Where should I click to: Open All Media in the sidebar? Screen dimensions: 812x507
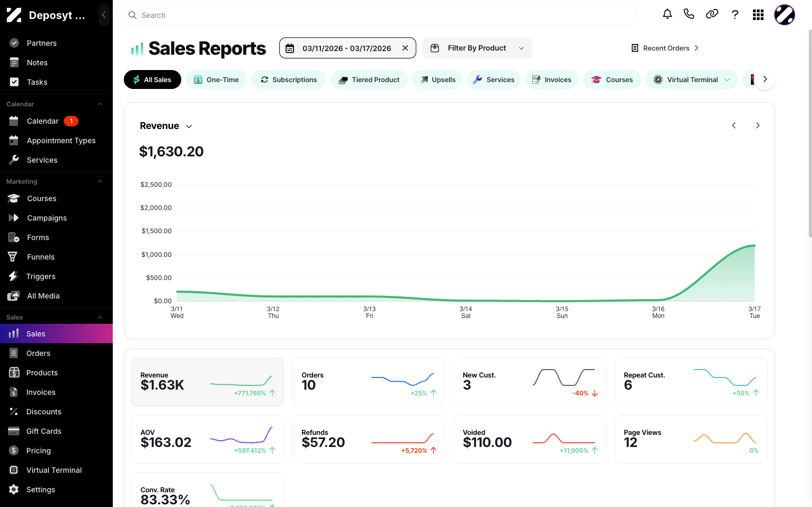point(56,296)
